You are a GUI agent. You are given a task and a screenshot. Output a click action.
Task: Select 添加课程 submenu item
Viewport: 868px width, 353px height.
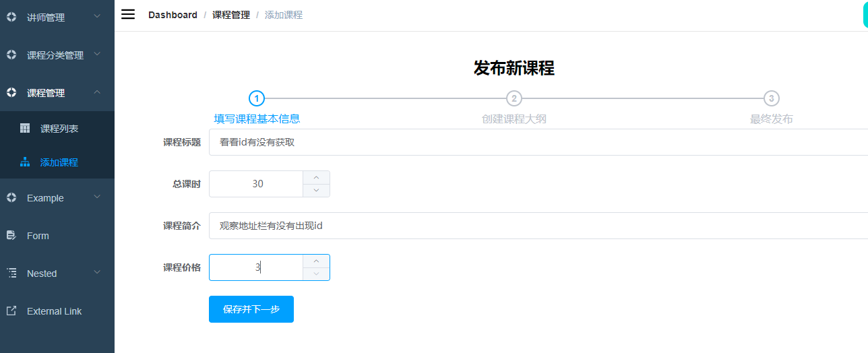[x=57, y=162]
